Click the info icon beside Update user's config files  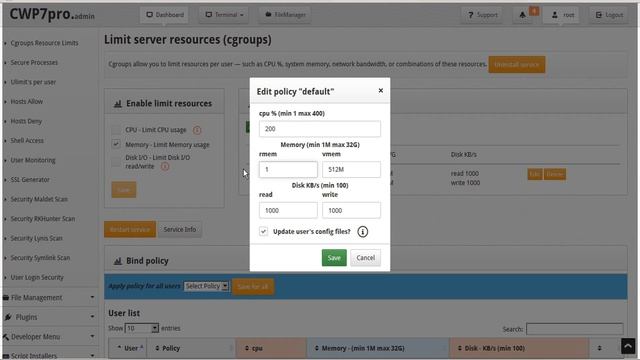click(x=362, y=232)
